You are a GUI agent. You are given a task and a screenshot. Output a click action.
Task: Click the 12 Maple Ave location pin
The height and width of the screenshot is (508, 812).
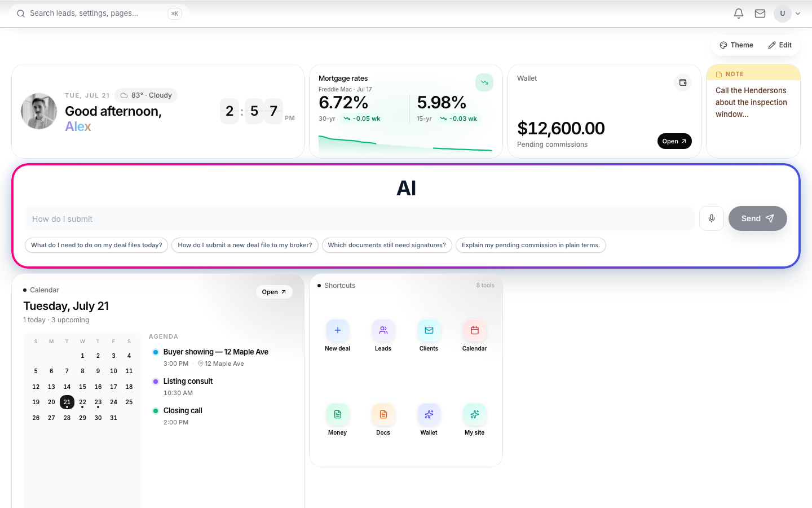(201, 364)
